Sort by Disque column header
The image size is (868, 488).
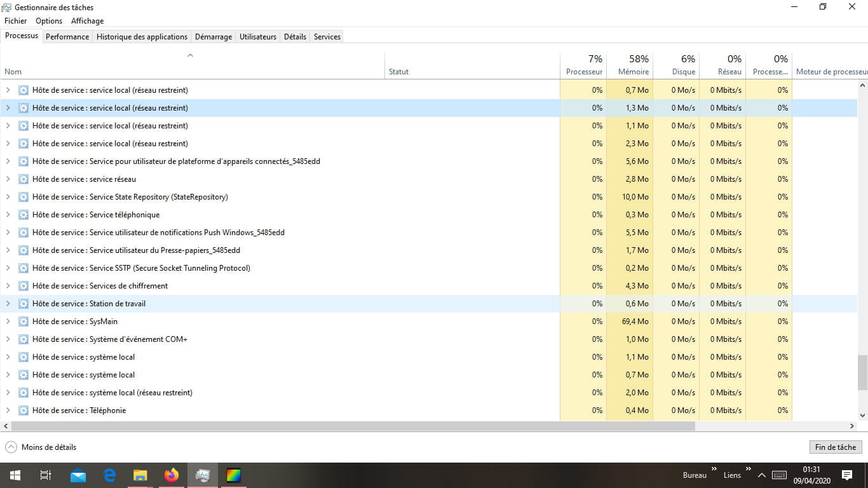(x=676, y=65)
